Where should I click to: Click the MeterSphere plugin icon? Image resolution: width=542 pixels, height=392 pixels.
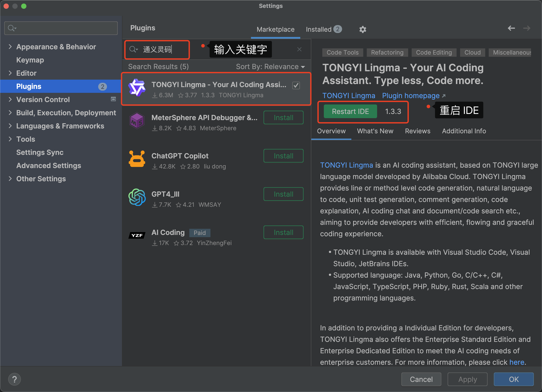pyautogui.click(x=137, y=121)
